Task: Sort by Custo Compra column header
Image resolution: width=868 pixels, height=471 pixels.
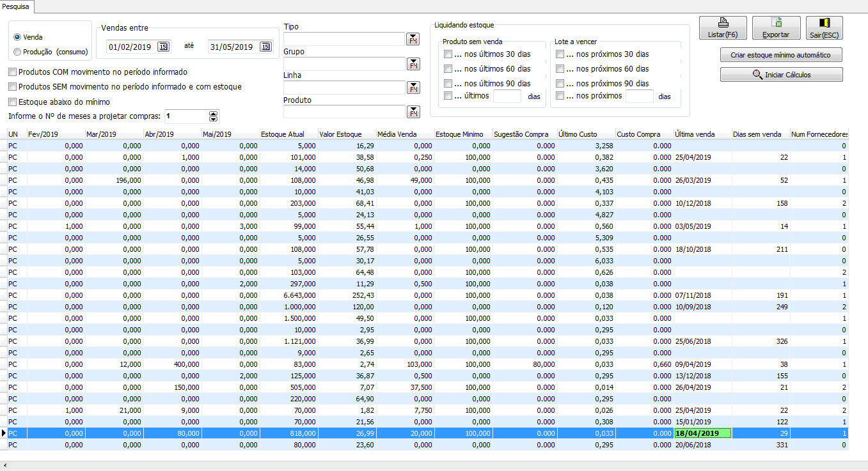Action: [x=644, y=134]
